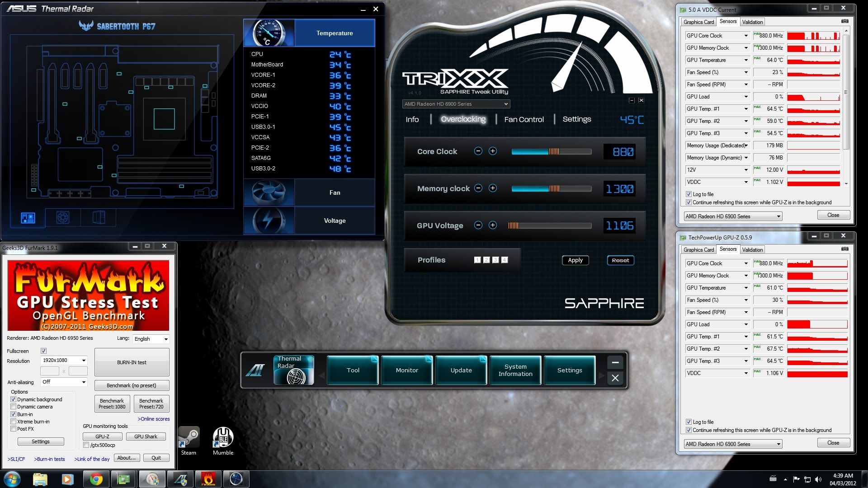Open the FurMark Lang English dropdown
The width and height of the screenshot is (868, 488).
click(151, 339)
